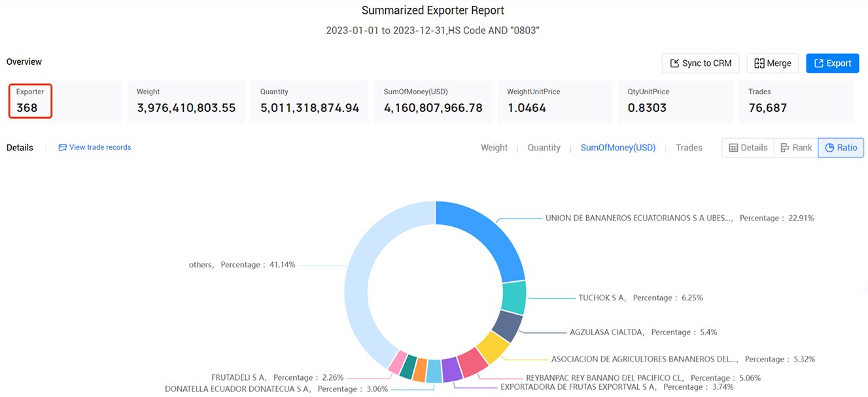This screenshot has height=397, width=868.
Task: Select SumOfMoney(USD) metric tab
Action: click(x=618, y=148)
